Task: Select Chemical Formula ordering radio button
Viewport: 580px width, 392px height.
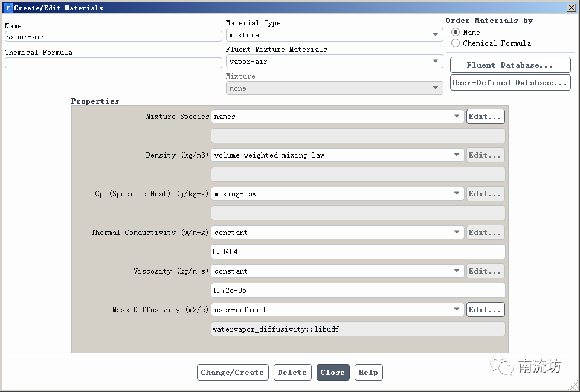Action: click(x=456, y=43)
